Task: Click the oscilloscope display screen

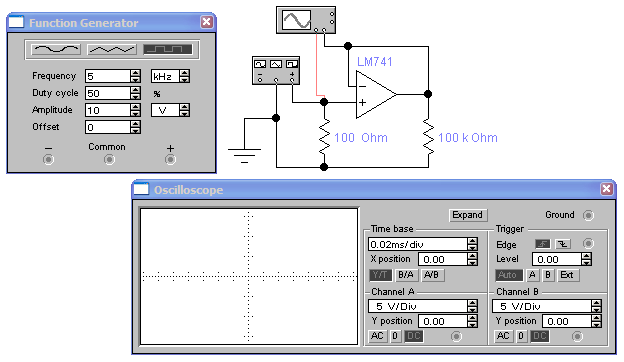Action: coord(249,276)
